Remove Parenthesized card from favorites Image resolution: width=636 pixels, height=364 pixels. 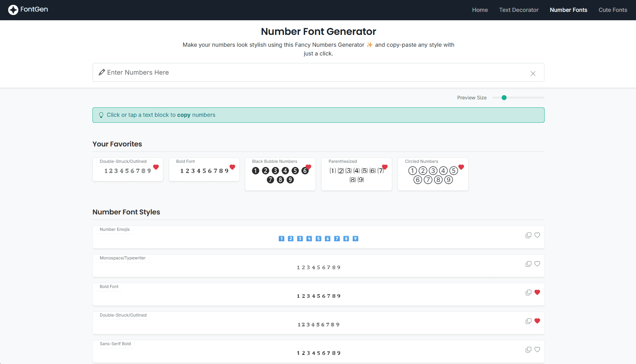pyautogui.click(x=385, y=167)
